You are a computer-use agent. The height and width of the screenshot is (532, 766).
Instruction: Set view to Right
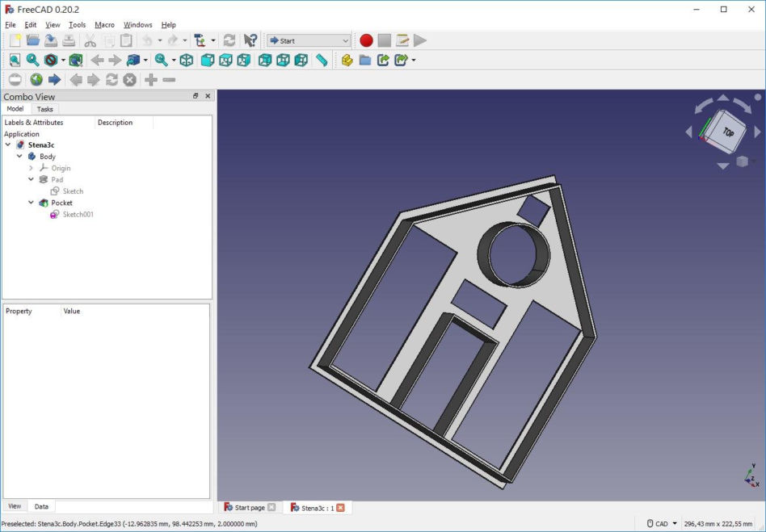(x=244, y=60)
